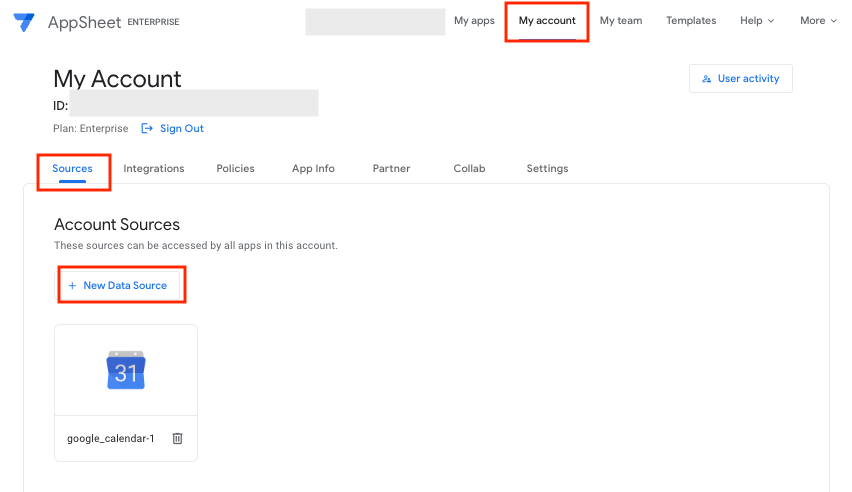
Task: Open the Partner tab
Action: (391, 169)
